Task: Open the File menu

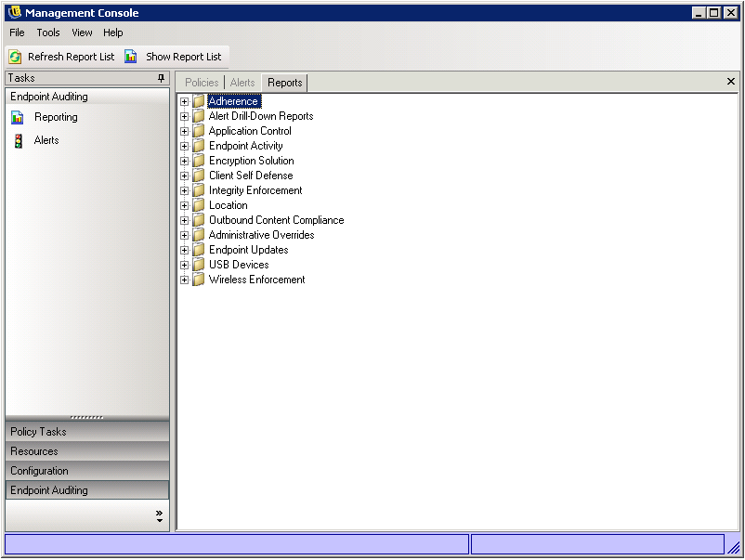Action: pos(17,33)
